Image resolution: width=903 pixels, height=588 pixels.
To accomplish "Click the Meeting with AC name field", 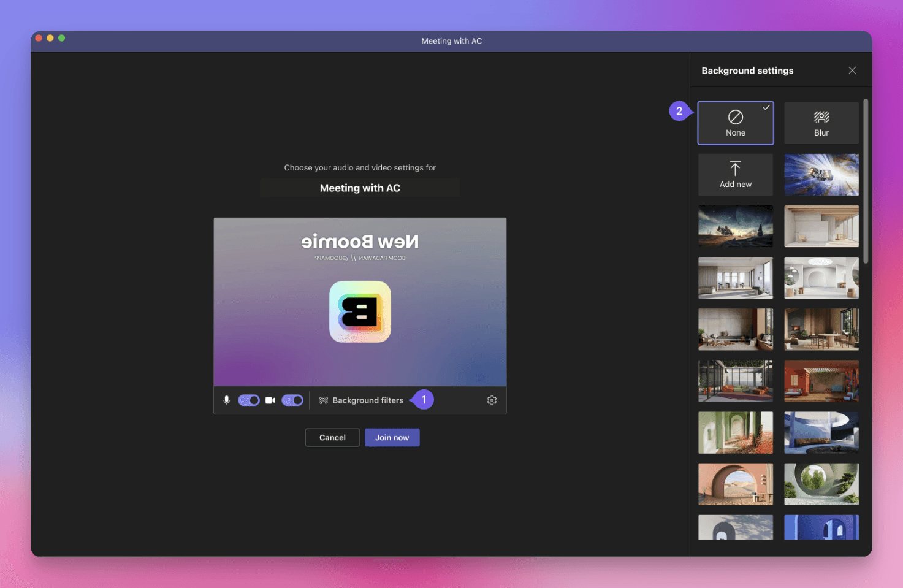I will pyautogui.click(x=360, y=188).
